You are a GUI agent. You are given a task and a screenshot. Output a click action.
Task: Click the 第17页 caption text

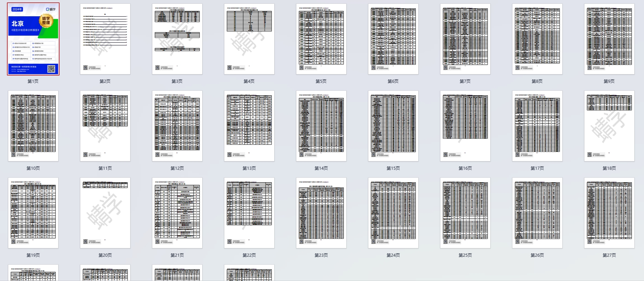[537, 168]
